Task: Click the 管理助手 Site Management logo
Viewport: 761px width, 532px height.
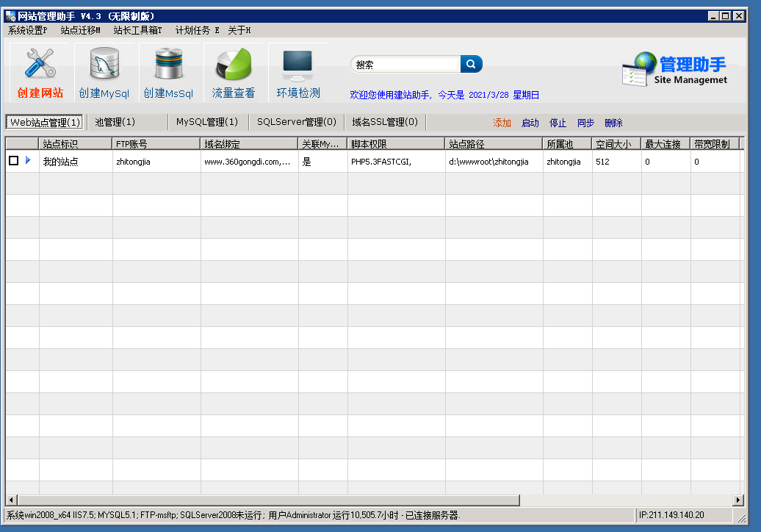Action: (x=674, y=68)
